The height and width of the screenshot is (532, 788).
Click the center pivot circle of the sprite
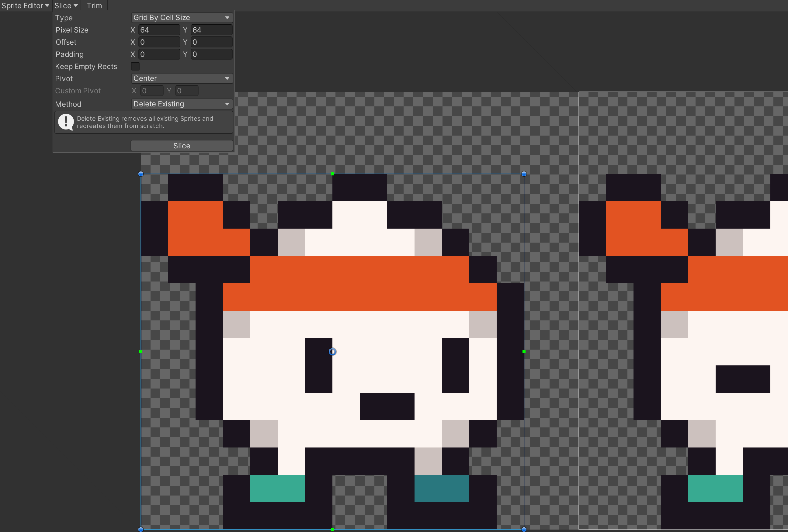click(332, 352)
